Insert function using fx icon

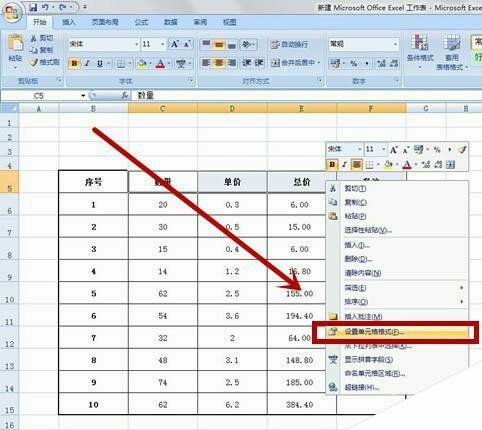125,96
